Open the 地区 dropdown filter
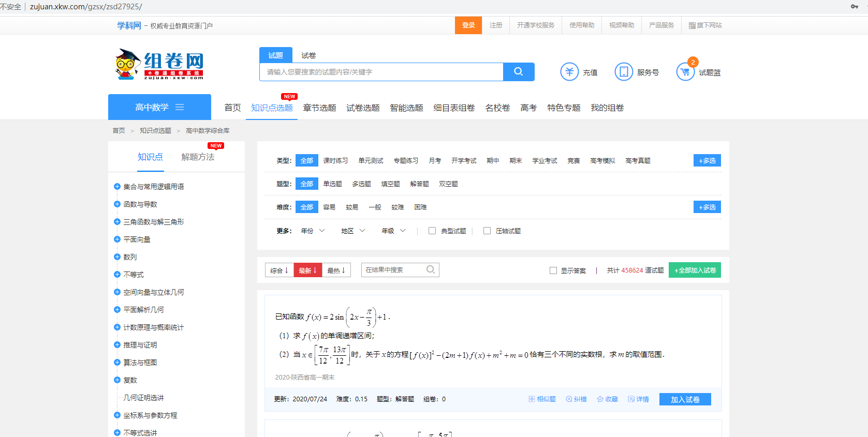This screenshot has height=437, width=868. pyautogui.click(x=353, y=231)
